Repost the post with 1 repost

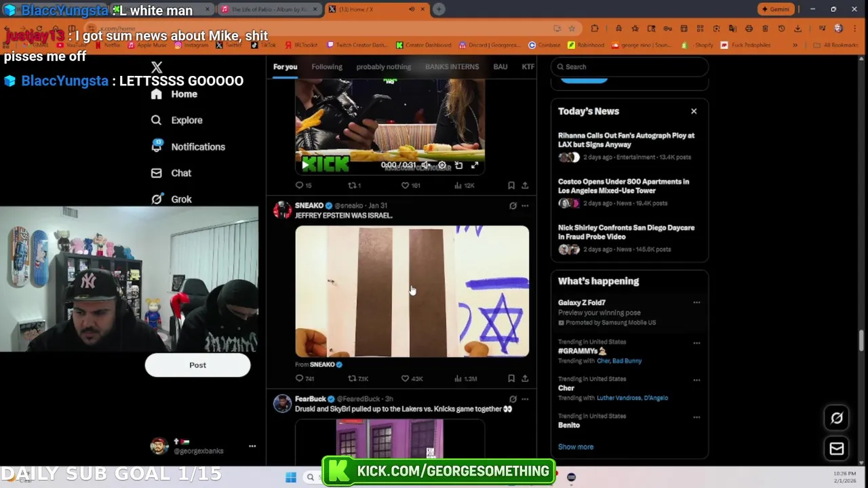point(354,186)
